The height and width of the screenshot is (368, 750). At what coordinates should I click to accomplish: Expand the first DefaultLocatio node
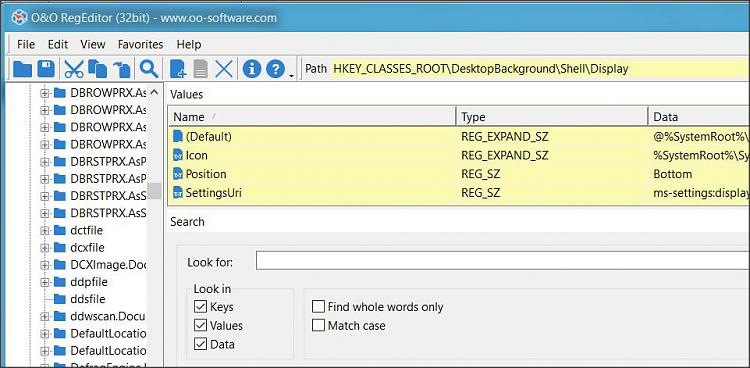pos(45,334)
